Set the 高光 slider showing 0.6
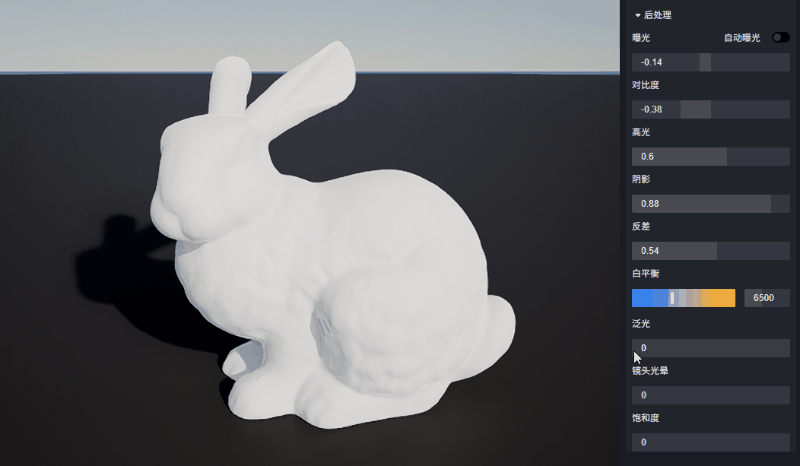The image size is (800, 466). tap(711, 157)
